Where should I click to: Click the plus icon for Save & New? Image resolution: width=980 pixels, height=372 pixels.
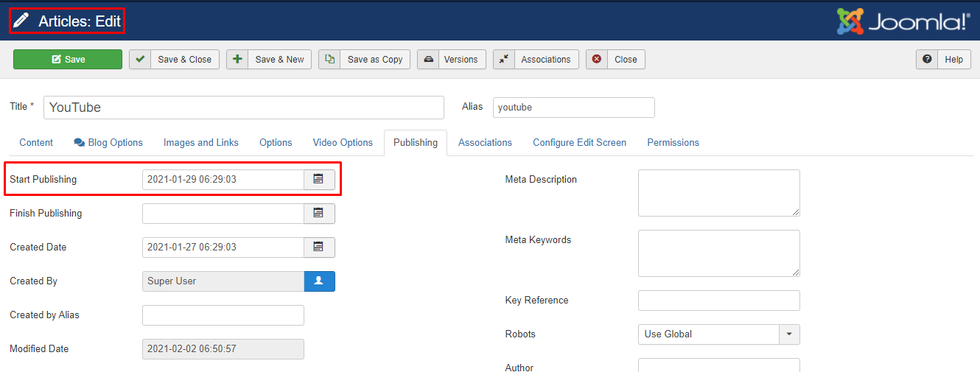237,60
